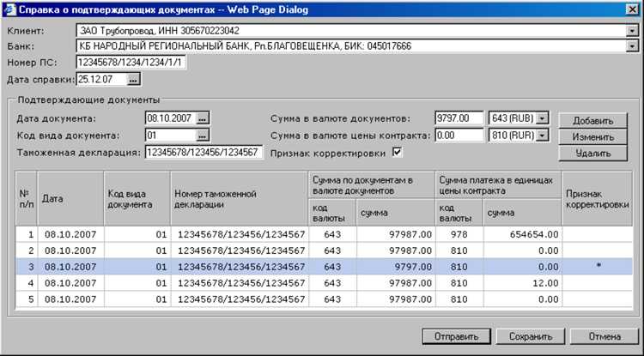Click the Номер таможенной декларации column header

tap(239, 199)
